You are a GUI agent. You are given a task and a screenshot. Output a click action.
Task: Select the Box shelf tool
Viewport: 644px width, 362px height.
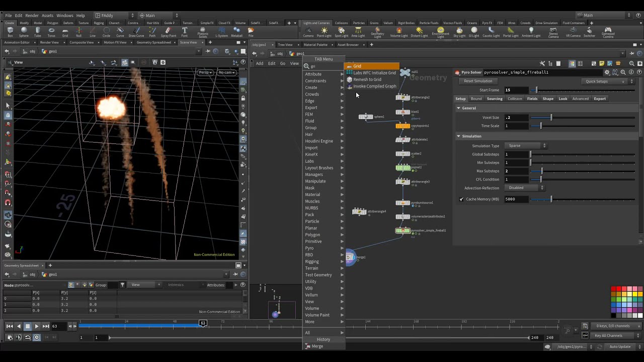coord(10,32)
